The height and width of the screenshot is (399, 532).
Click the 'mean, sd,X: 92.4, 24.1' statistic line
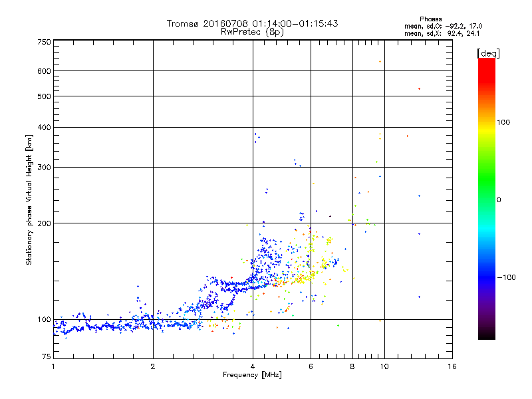[x=442, y=33]
